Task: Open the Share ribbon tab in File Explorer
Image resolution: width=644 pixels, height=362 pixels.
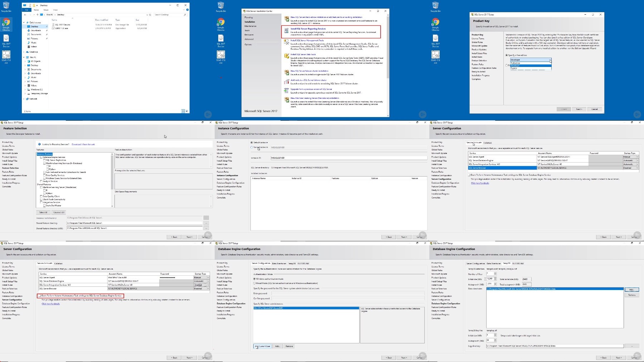Action: [x=46, y=10]
